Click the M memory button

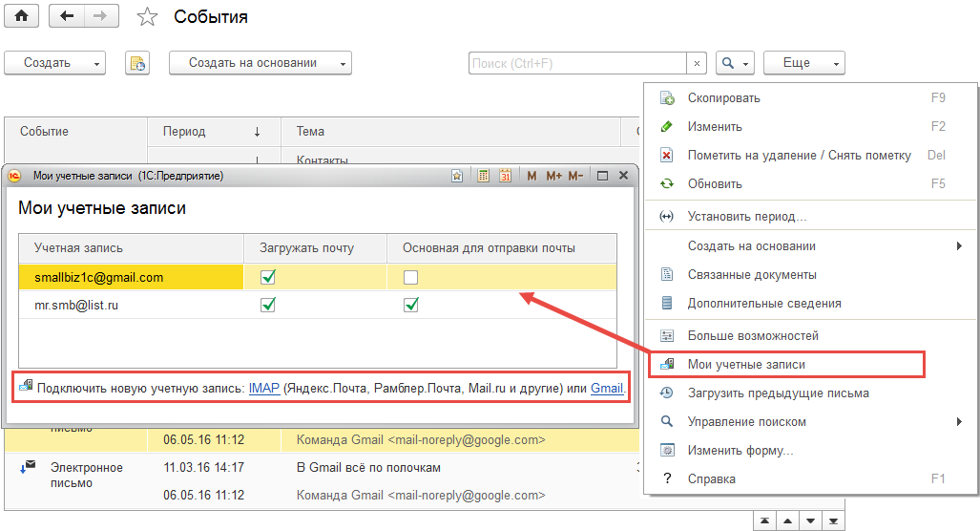532,176
